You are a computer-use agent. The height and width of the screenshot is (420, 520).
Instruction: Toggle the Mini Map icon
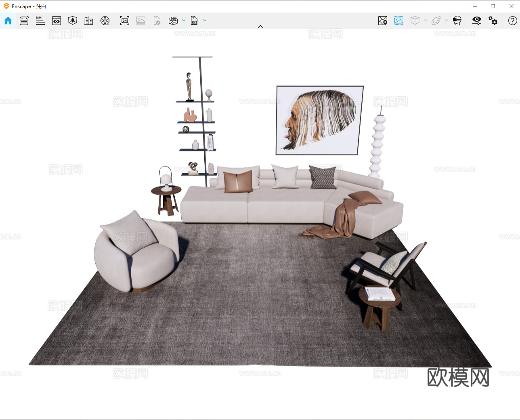[x=383, y=21]
